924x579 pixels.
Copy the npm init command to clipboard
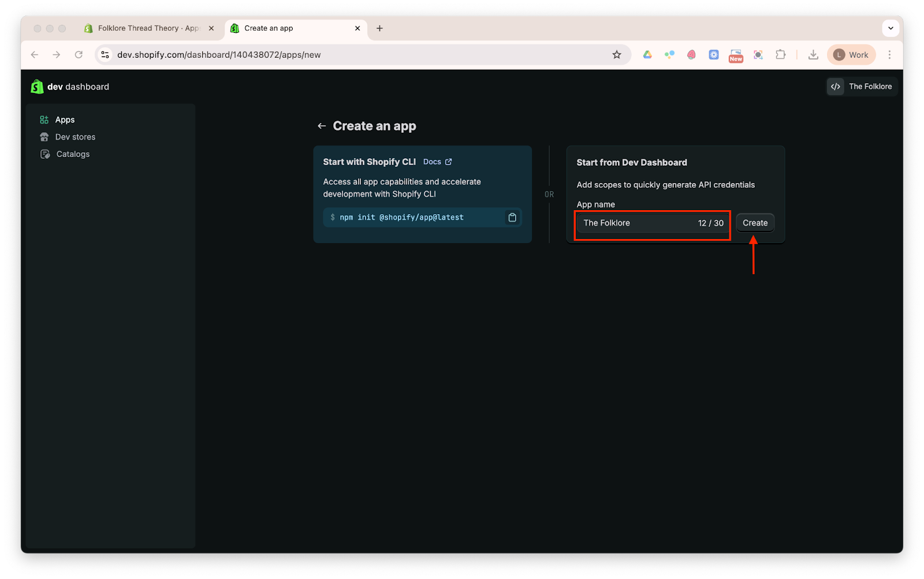pyautogui.click(x=512, y=218)
